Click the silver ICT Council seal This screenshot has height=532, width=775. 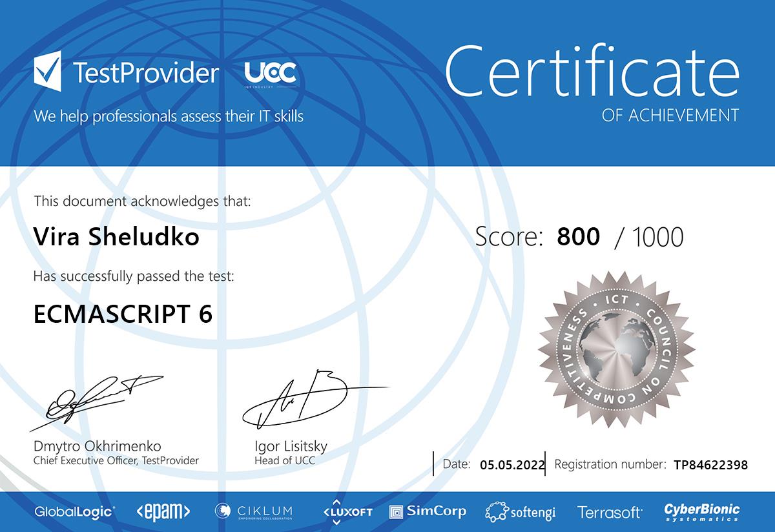[617, 351]
